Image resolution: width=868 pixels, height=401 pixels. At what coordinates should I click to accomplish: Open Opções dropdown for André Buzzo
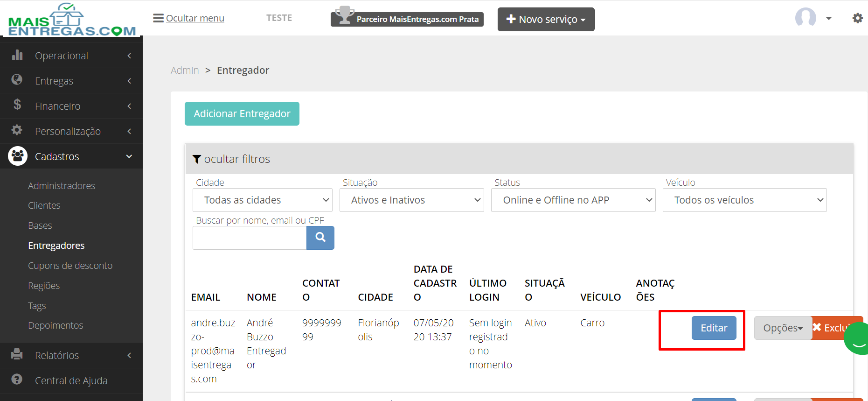(783, 328)
